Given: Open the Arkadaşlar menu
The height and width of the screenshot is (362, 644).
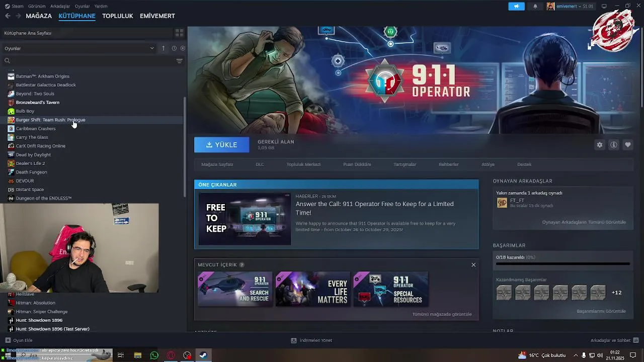Looking at the screenshot, I should [60, 6].
